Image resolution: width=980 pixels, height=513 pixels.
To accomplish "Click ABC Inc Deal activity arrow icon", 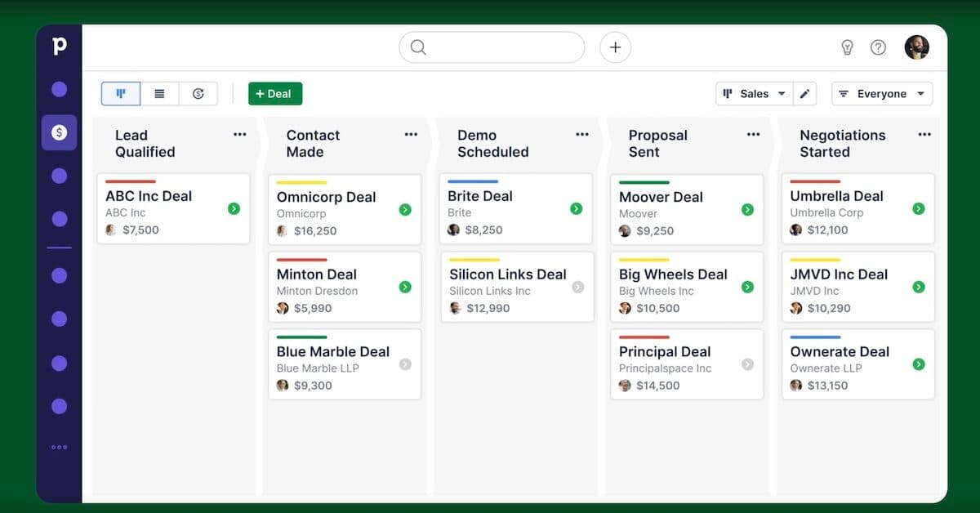I will pos(234,208).
